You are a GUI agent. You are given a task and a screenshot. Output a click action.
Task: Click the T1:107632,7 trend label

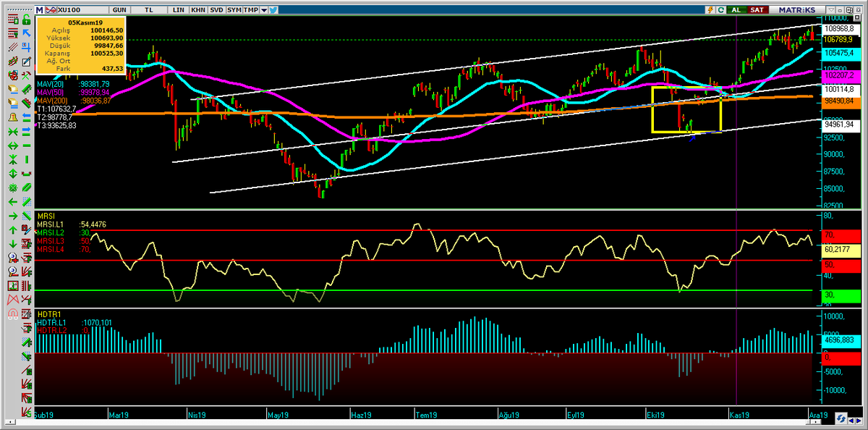(56, 109)
